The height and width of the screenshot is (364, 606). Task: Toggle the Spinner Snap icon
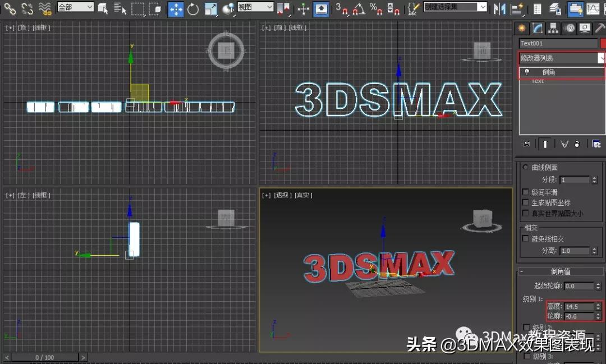pyautogui.click(x=393, y=8)
